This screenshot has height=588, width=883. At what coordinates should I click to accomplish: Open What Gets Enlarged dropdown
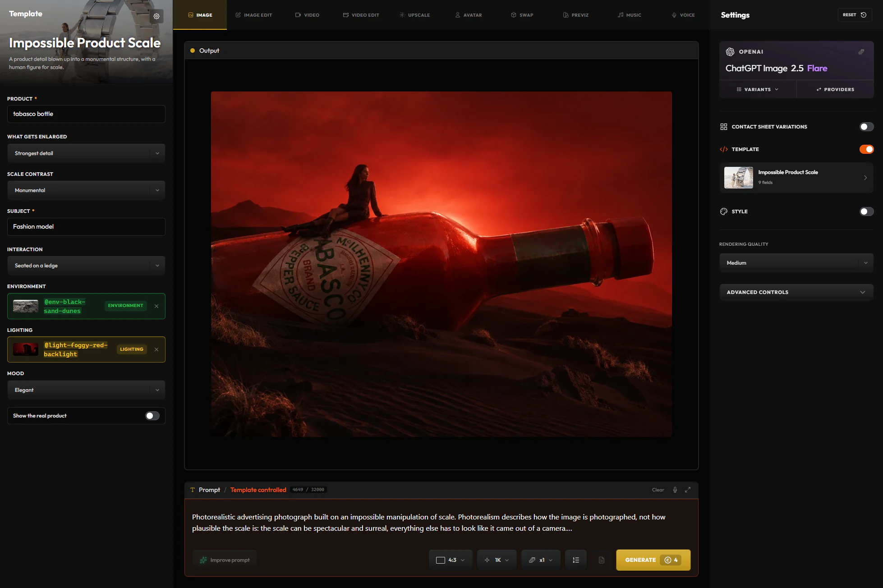[x=86, y=153]
